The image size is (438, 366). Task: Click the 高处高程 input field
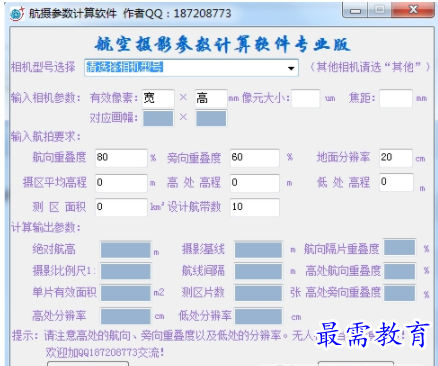point(255,183)
